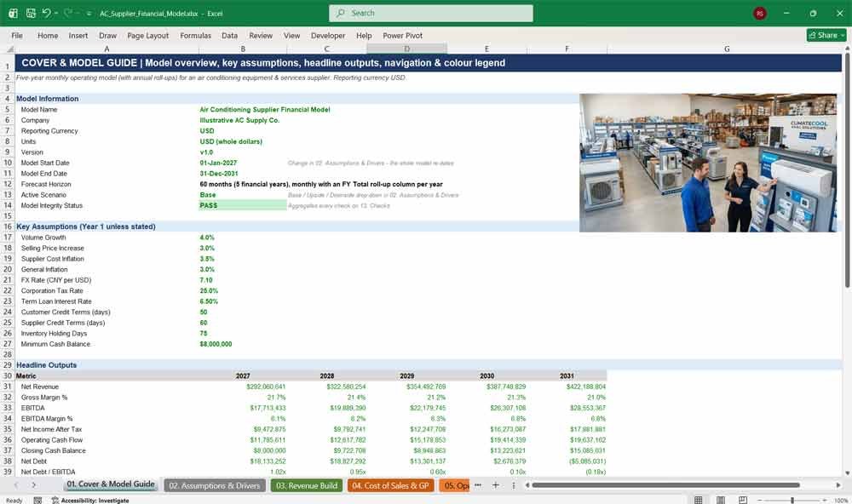Select row 14 header
Screen dimensions: 852x504
[x=8, y=205]
